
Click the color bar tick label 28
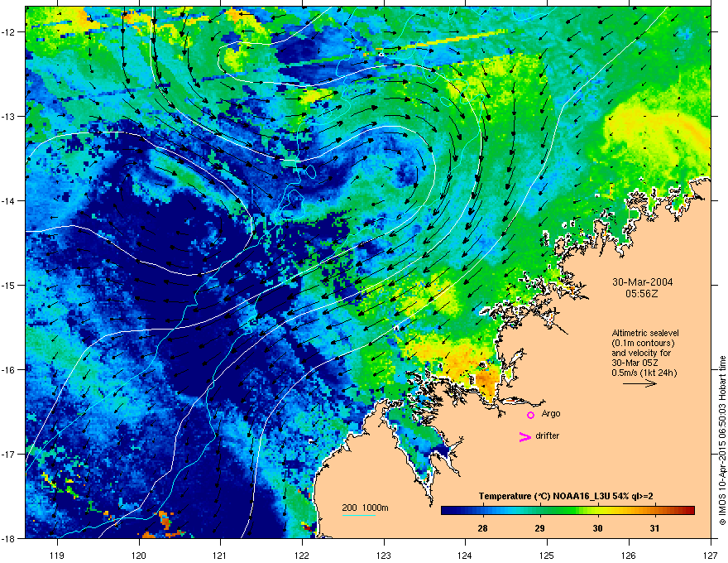tap(482, 528)
